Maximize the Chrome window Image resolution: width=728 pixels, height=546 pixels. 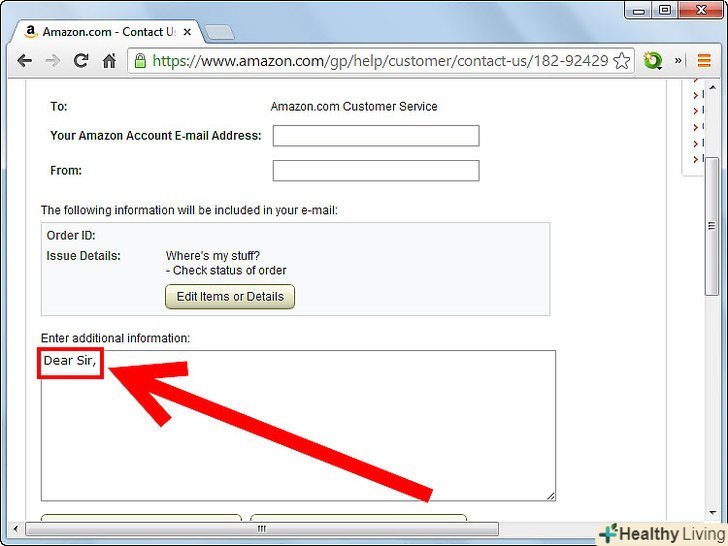pyautogui.click(x=665, y=10)
